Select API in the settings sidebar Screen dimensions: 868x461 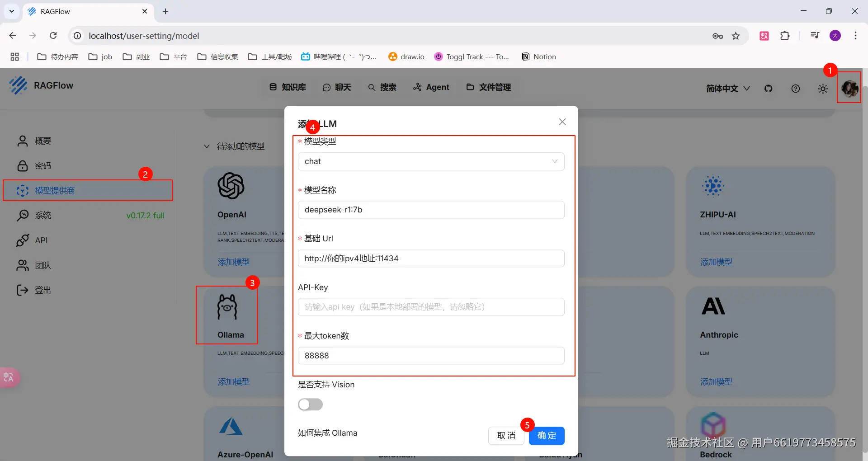(x=88, y=240)
